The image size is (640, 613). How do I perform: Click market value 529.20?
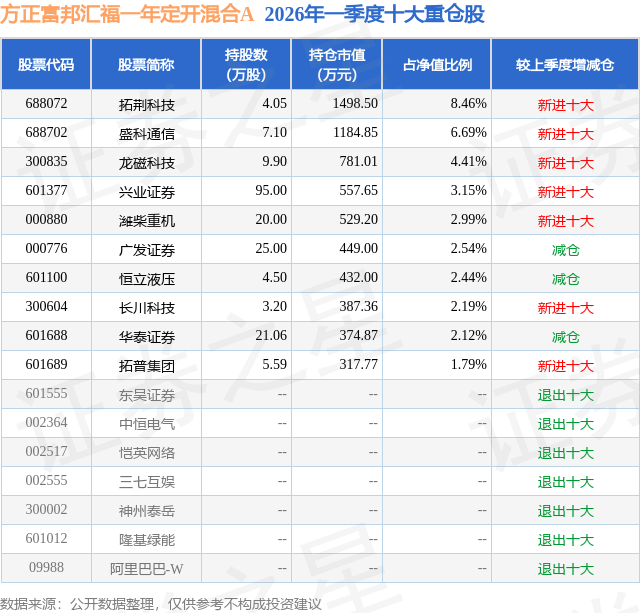click(358, 220)
